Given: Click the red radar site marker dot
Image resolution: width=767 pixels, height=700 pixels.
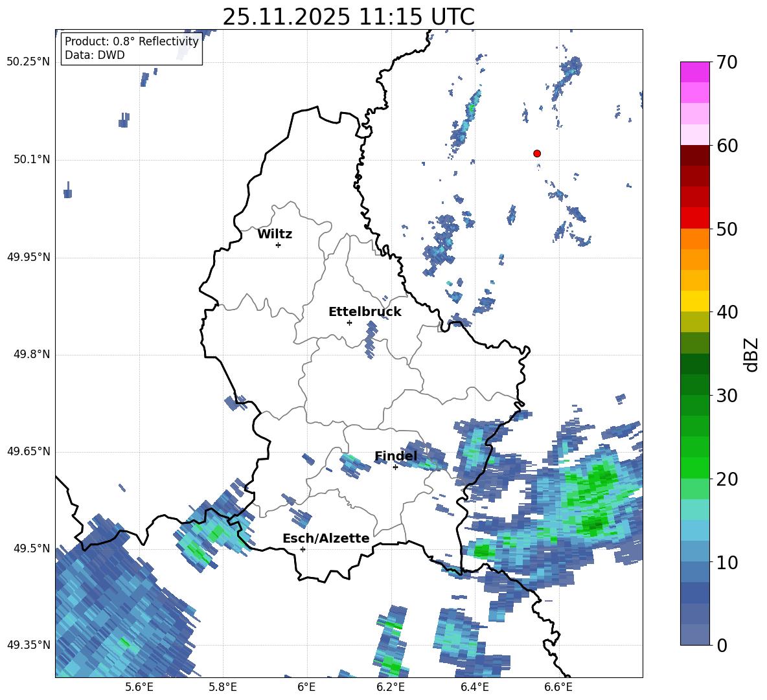Looking at the screenshot, I should coord(537,153).
